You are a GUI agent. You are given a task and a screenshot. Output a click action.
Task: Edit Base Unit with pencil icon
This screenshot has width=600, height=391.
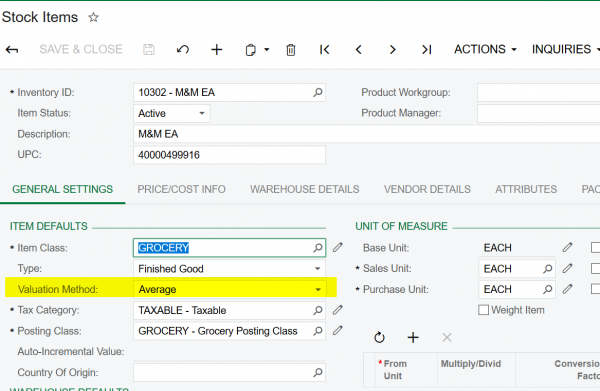[x=567, y=248]
